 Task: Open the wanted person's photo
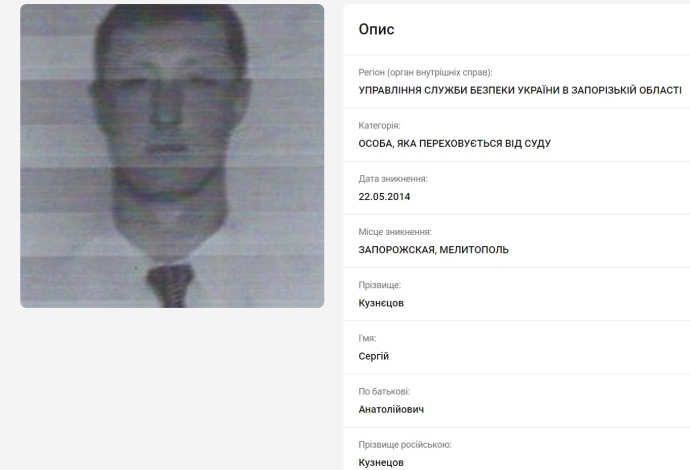pyautogui.click(x=172, y=156)
